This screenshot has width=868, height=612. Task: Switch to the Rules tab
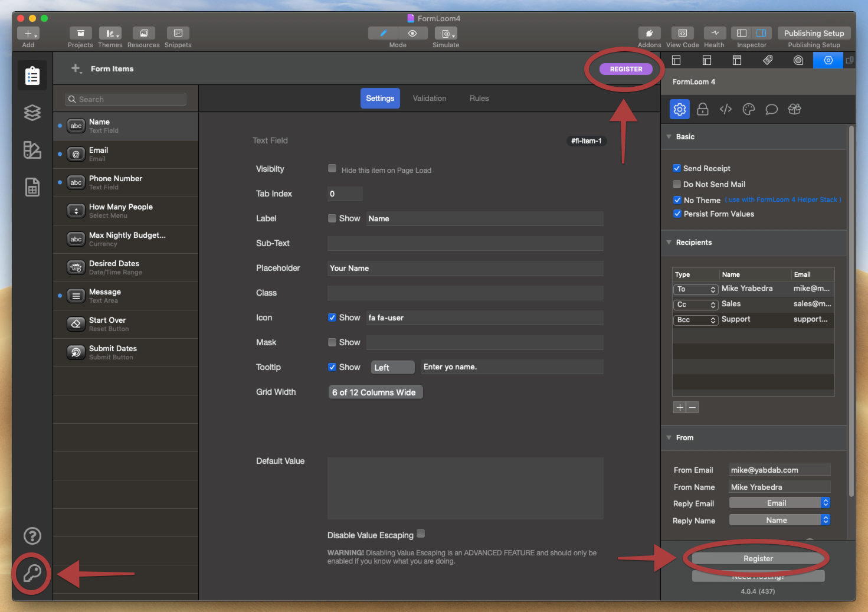coord(479,99)
